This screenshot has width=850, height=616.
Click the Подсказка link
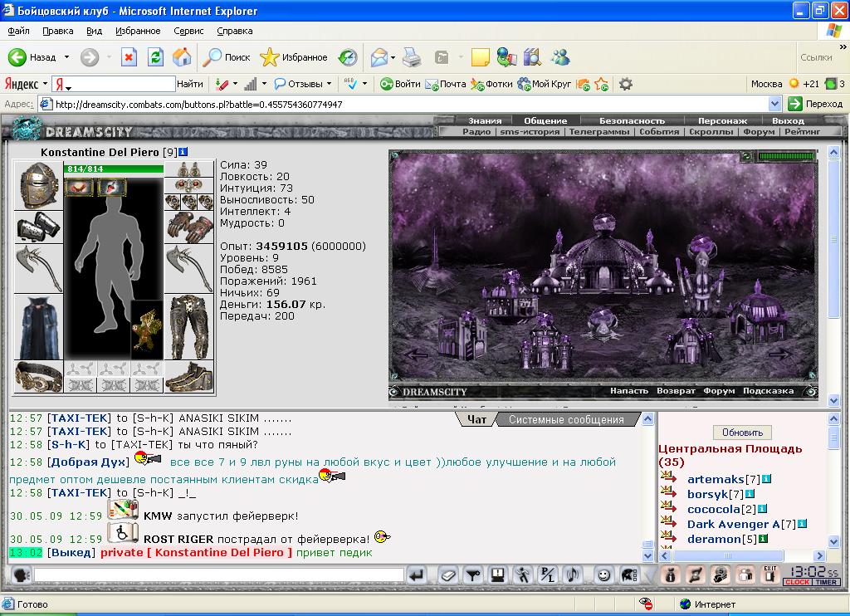(768, 390)
